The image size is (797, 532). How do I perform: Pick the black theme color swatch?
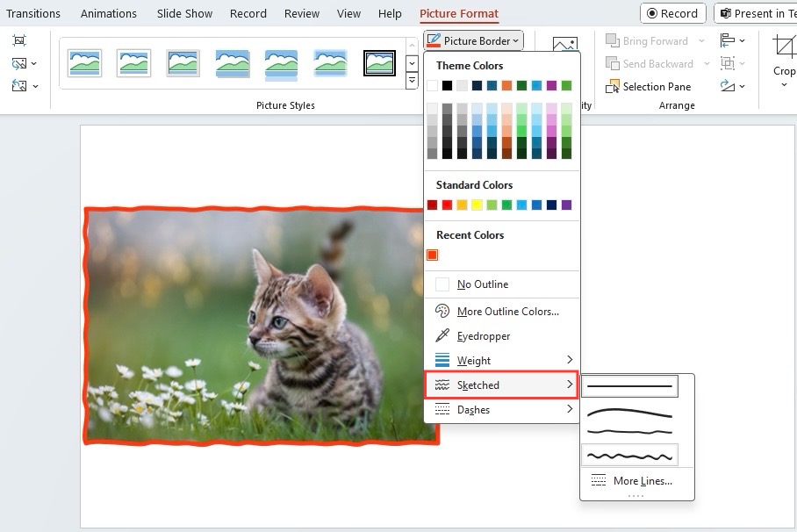(x=447, y=85)
